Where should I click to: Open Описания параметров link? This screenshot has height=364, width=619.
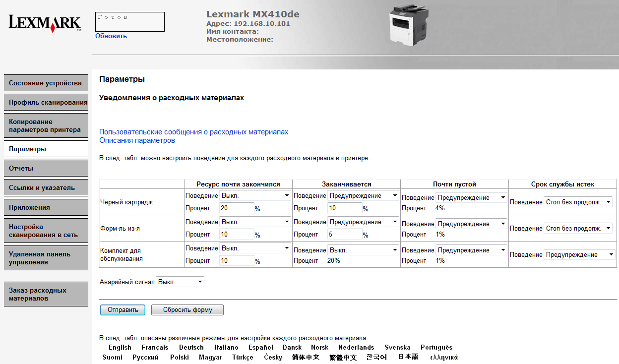click(x=137, y=140)
